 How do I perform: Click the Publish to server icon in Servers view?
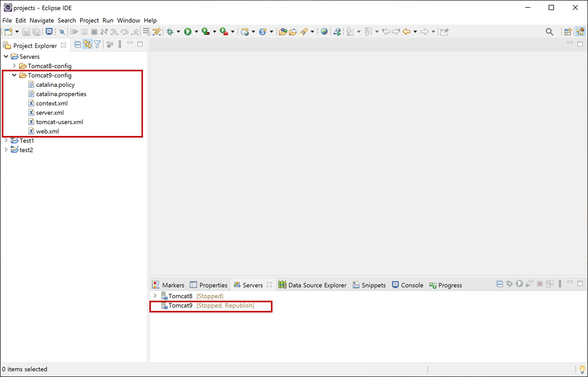[550, 284]
